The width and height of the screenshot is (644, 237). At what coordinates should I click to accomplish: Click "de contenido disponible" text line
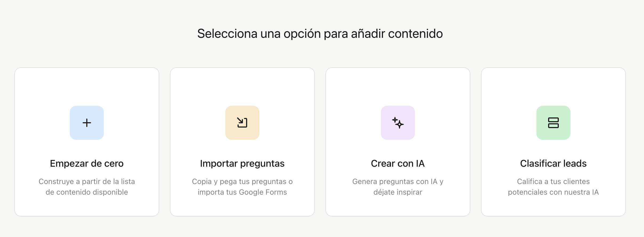point(87,192)
